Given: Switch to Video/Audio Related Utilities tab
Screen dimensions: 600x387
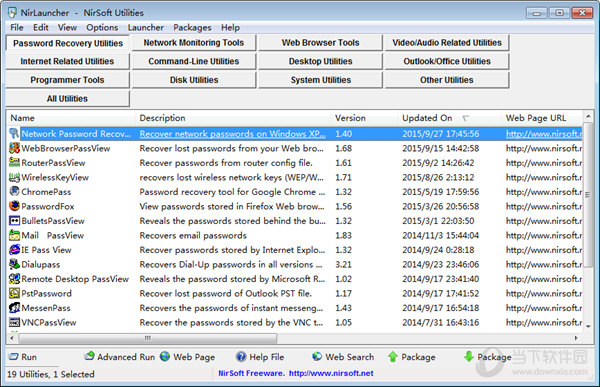Looking at the screenshot, I should coord(447,42).
